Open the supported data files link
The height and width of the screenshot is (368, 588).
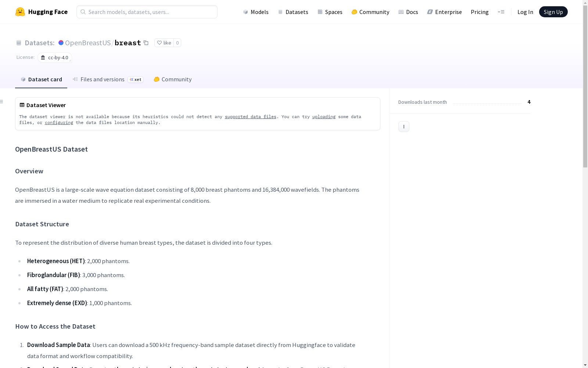250,117
